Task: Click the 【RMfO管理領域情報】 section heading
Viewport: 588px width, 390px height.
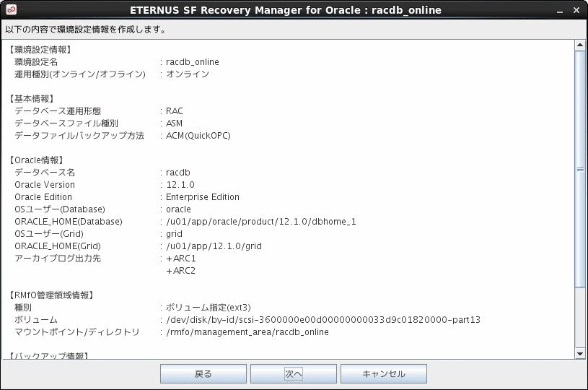Action: point(51,295)
